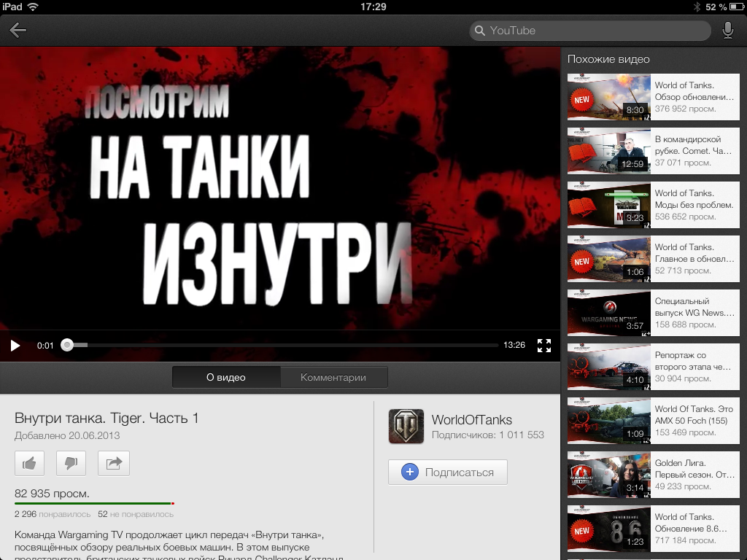Viewport: 747px width, 560px height.
Task: Switch to the 'Комментарии' tab
Action: 333,377
